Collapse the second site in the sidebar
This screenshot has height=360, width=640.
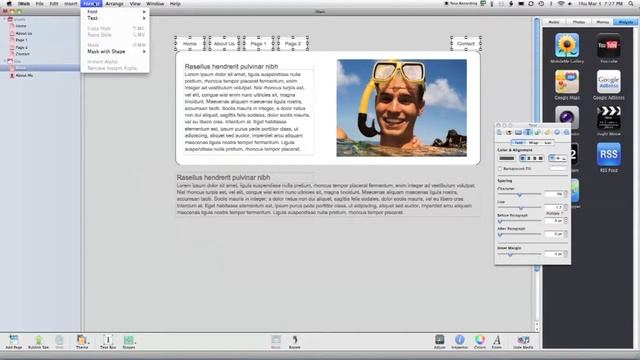point(5,61)
